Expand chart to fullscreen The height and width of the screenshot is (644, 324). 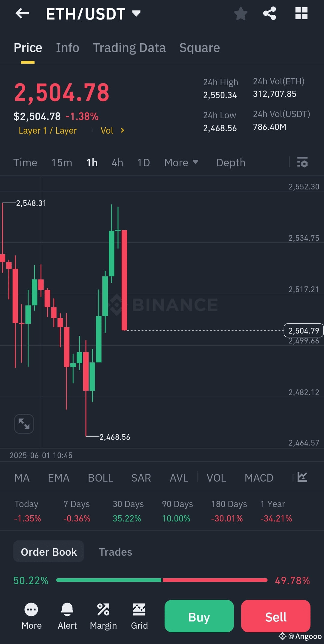point(24,424)
